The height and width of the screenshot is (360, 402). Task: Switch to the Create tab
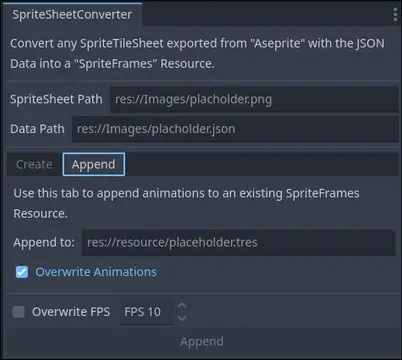click(x=34, y=164)
